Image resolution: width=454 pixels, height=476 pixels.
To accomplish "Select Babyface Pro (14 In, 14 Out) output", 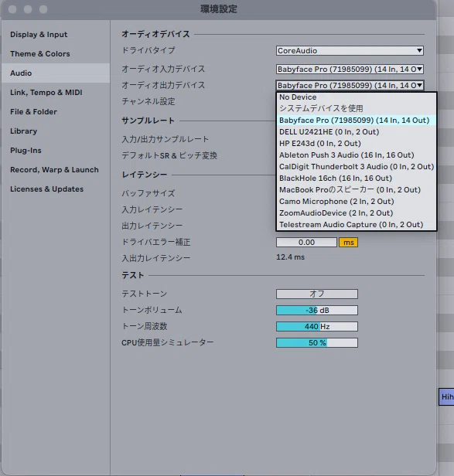I will tap(357, 121).
